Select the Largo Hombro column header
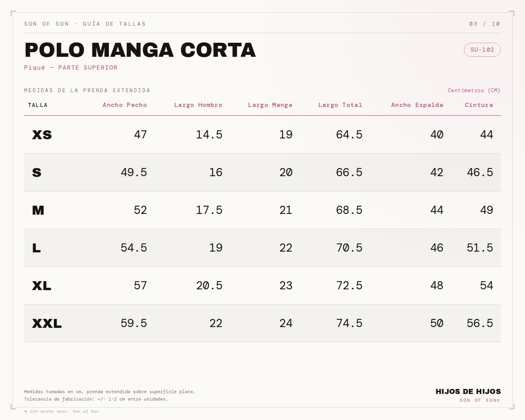This screenshot has height=420, width=525. point(198,105)
